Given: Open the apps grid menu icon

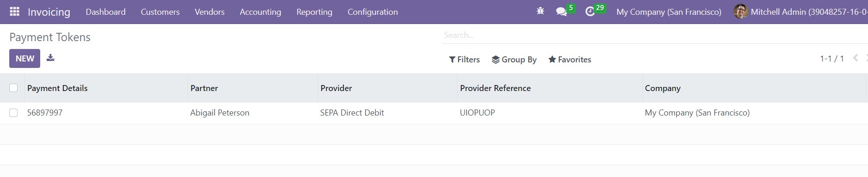Looking at the screenshot, I should pyautogui.click(x=14, y=12).
